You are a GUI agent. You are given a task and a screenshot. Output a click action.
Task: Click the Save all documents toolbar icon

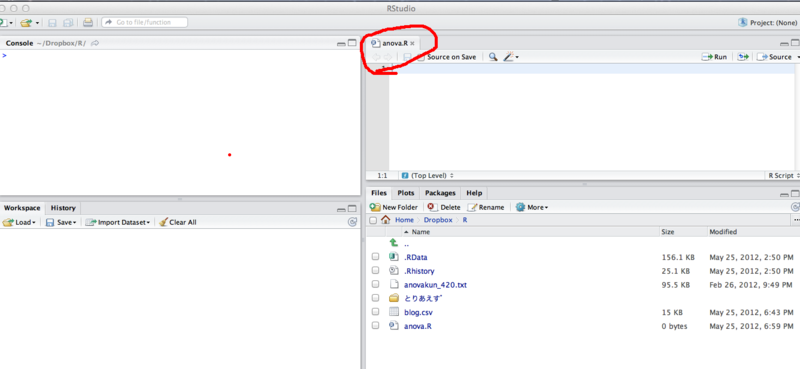(x=68, y=22)
